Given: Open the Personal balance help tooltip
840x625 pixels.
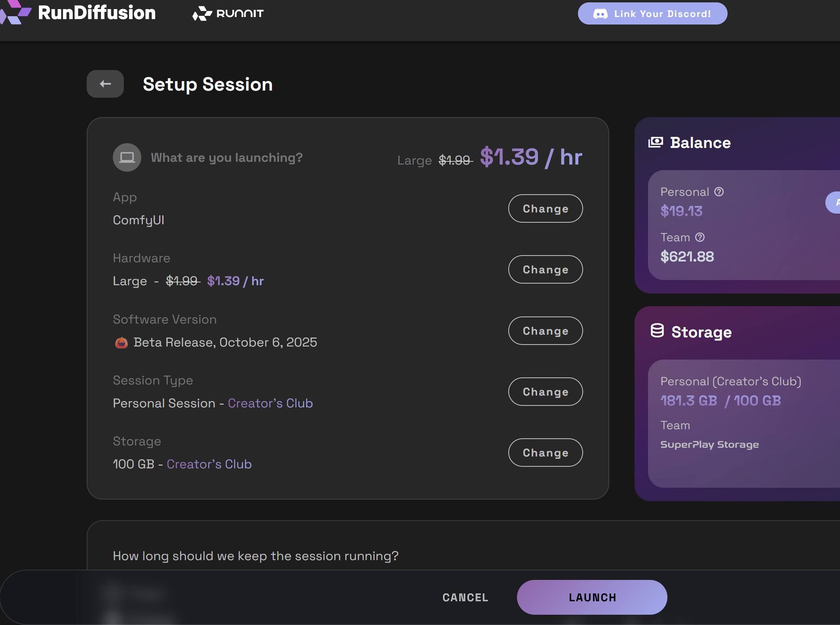Looking at the screenshot, I should (718, 191).
